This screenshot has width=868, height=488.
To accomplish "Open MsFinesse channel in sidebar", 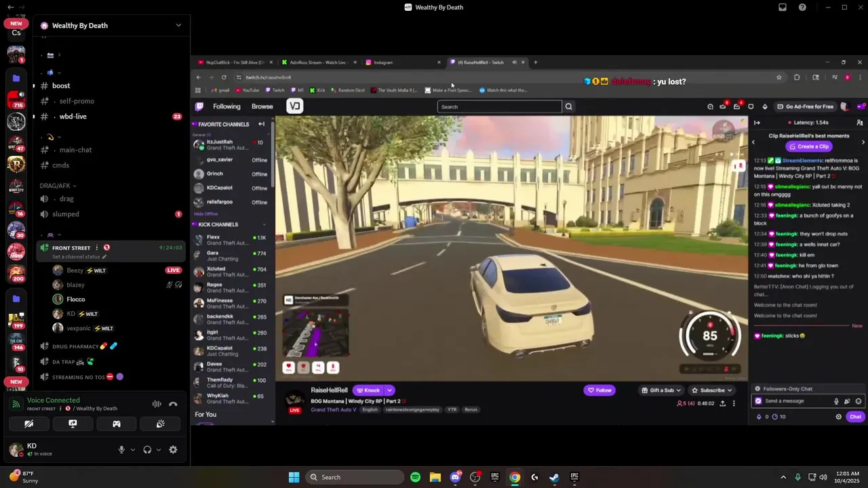I will 233,303.
